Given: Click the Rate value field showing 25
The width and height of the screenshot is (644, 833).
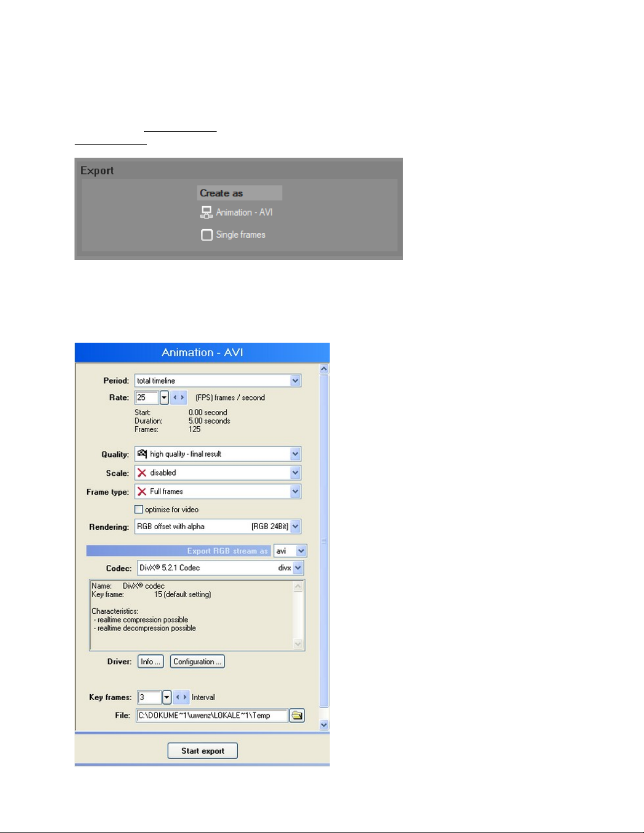Looking at the screenshot, I should coord(147,397).
